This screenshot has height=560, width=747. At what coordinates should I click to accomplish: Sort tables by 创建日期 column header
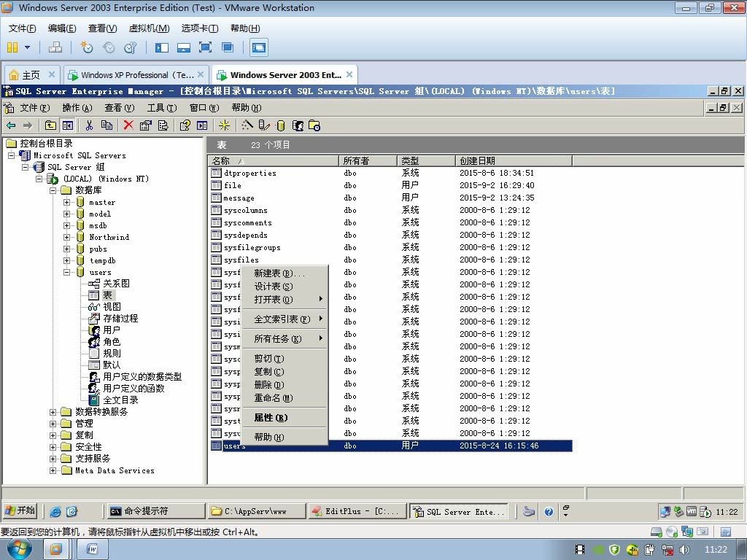click(514, 160)
